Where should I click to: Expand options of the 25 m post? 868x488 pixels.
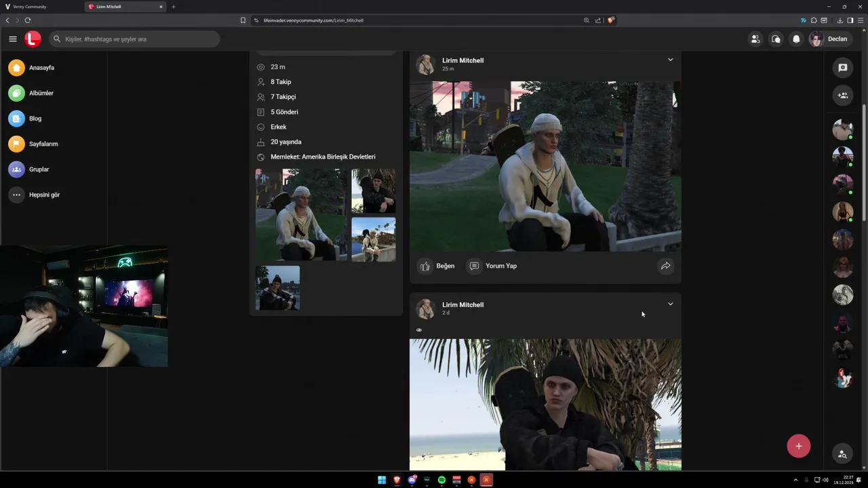click(x=670, y=60)
